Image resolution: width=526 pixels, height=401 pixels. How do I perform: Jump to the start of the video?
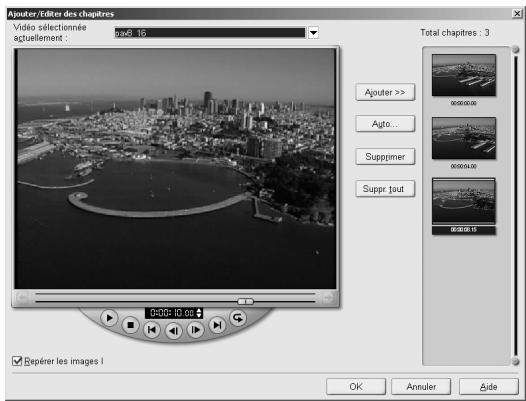(x=152, y=330)
